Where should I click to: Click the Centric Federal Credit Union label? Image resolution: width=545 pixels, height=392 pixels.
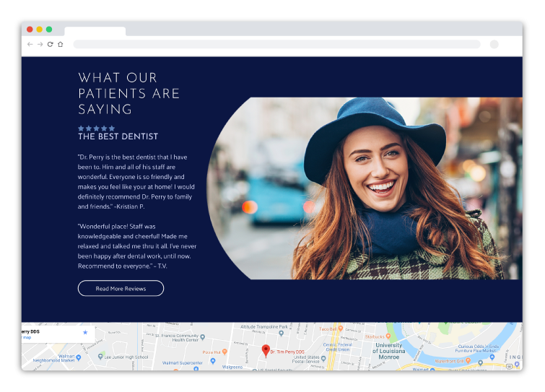pos(338,347)
